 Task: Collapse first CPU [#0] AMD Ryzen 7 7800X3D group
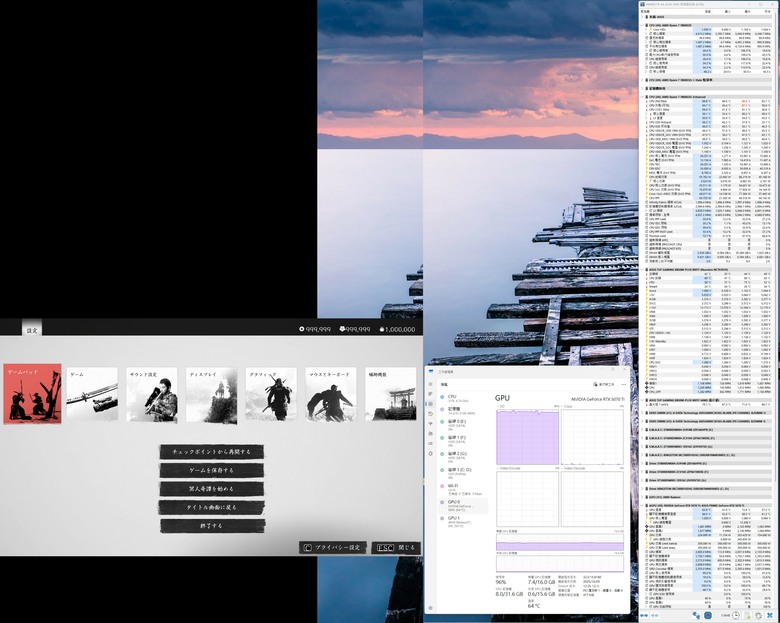point(642,25)
